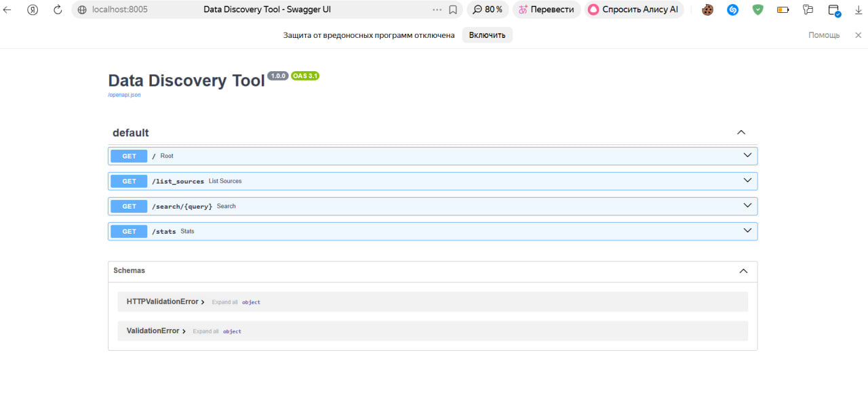The width and height of the screenshot is (868, 420).
Task: Open the Помощь help link
Action: pos(824,35)
